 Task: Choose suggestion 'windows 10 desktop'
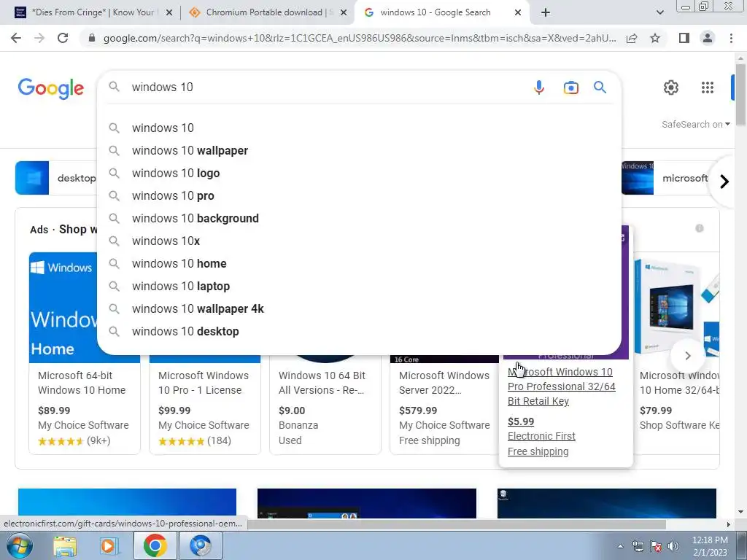[x=359, y=332]
